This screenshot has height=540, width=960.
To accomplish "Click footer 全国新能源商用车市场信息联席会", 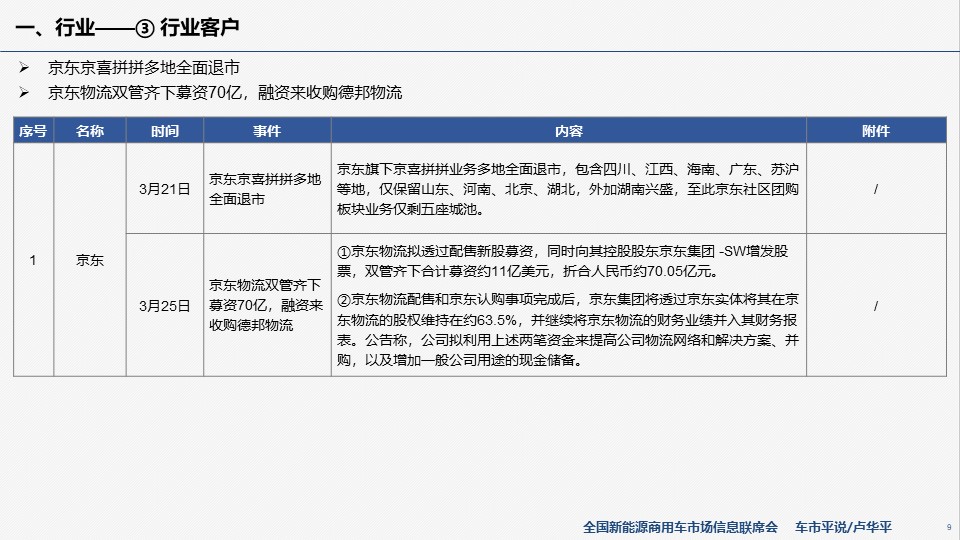I will 680,527.
